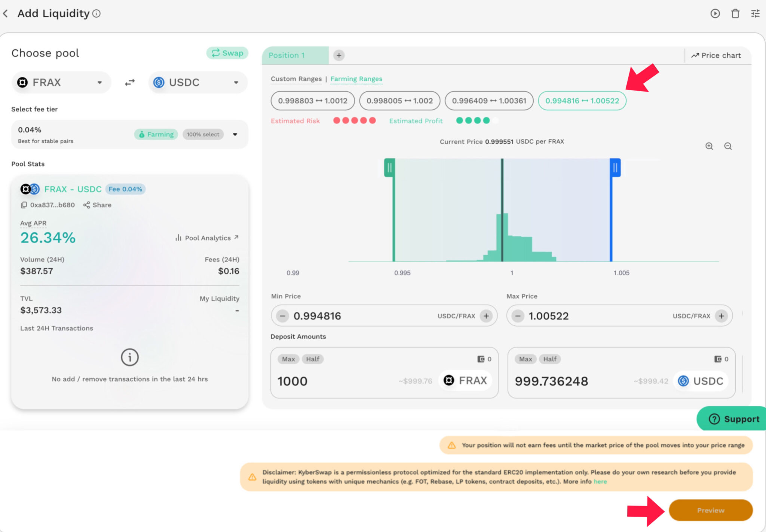Select the 0.994816 to 1.00522 farming range

click(x=582, y=101)
